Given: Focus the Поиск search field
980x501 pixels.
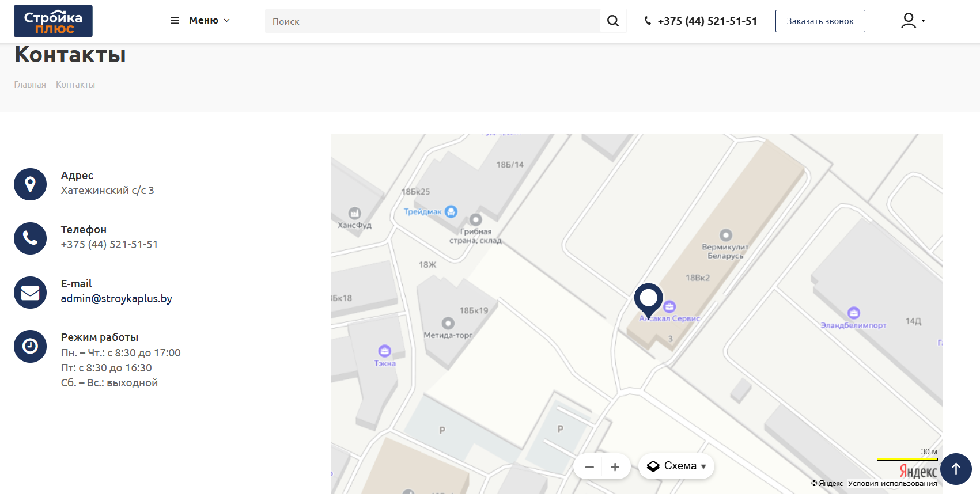Looking at the screenshot, I should point(432,21).
